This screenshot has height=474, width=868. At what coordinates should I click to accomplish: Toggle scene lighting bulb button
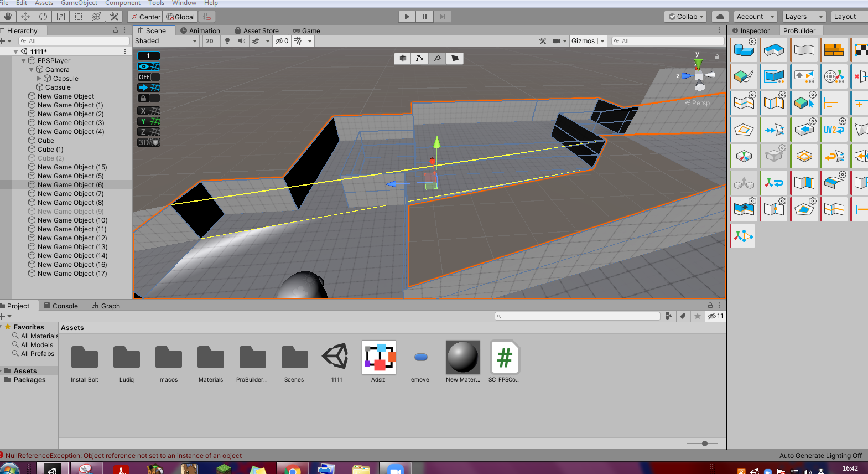point(227,41)
